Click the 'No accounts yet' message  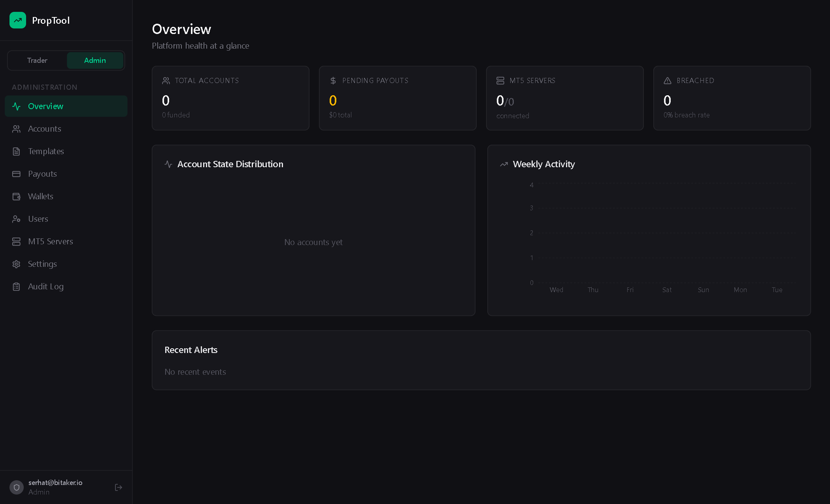313,242
